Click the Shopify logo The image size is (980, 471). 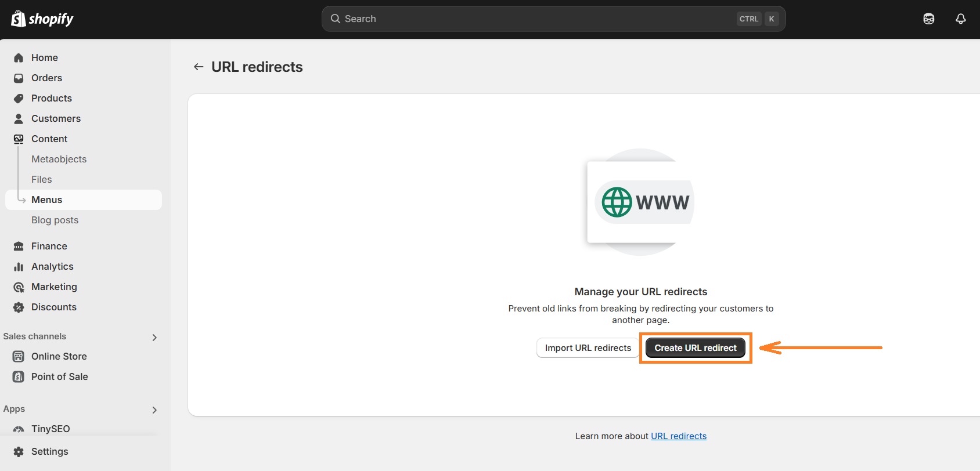(42, 19)
